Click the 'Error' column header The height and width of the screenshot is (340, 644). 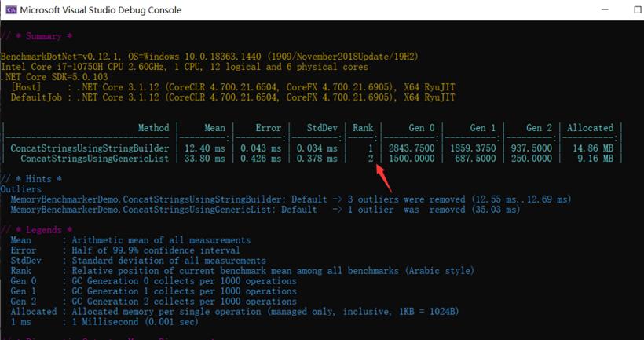tap(269, 128)
